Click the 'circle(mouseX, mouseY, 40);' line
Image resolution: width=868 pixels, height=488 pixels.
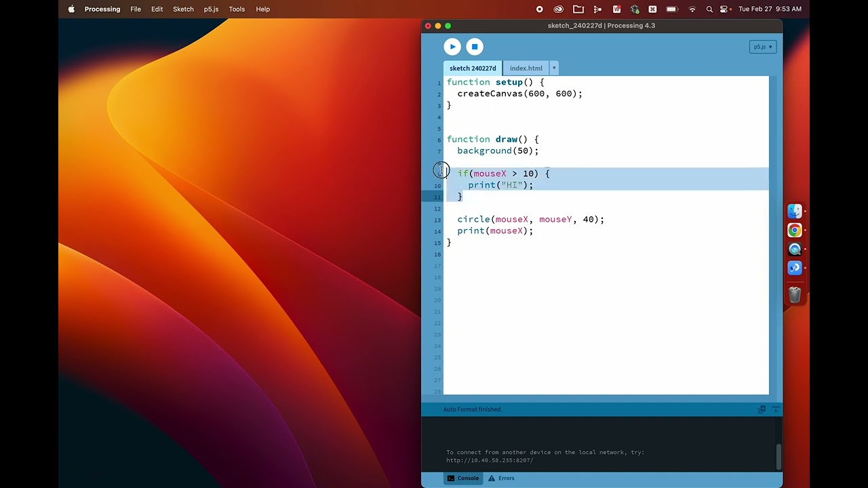530,220
